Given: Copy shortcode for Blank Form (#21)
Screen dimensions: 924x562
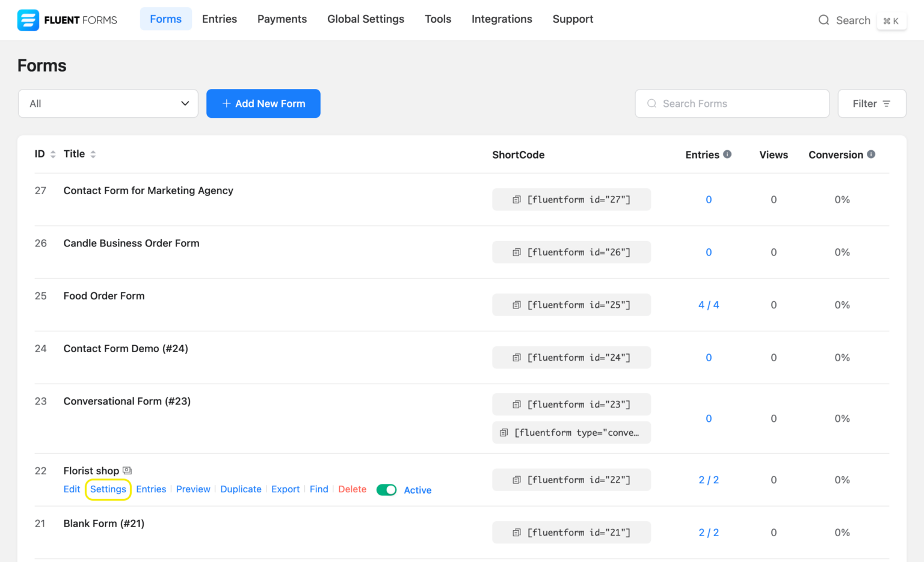Looking at the screenshot, I should tap(516, 532).
